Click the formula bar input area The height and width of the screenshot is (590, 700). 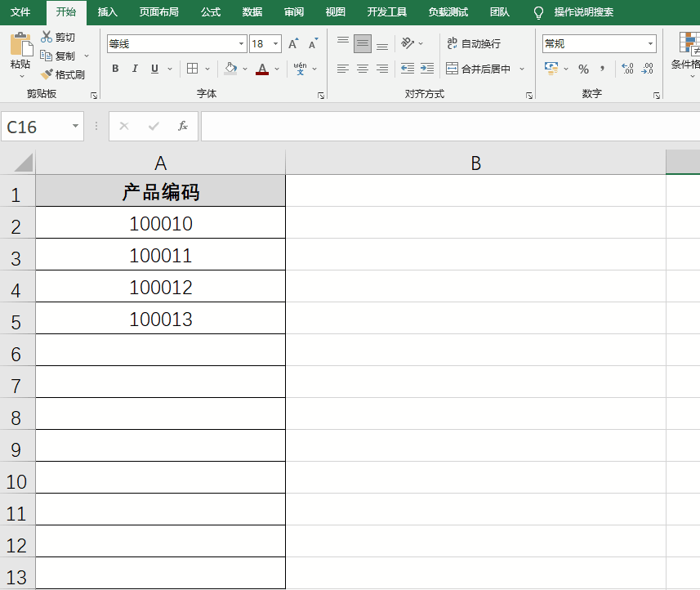point(450,127)
